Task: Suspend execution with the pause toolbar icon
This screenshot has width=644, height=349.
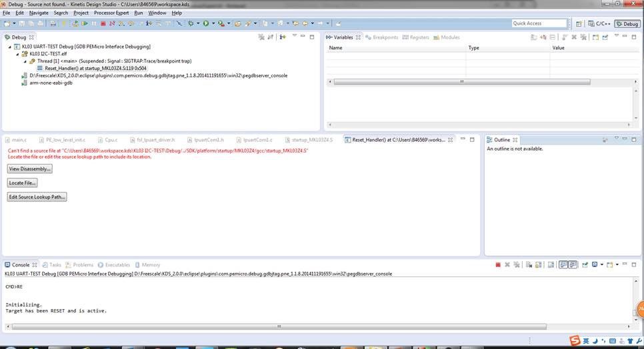Action: coord(94,23)
